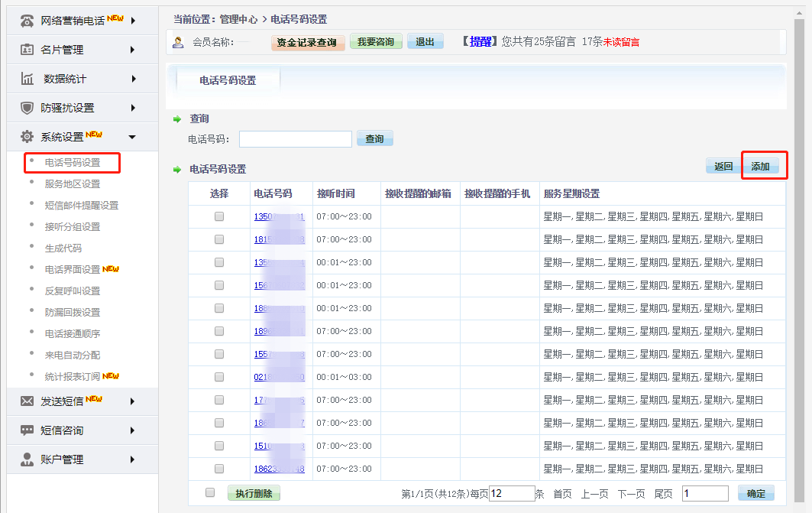Check the box for the 021 phone number row
The width and height of the screenshot is (812, 513).
pyautogui.click(x=219, y=377)
